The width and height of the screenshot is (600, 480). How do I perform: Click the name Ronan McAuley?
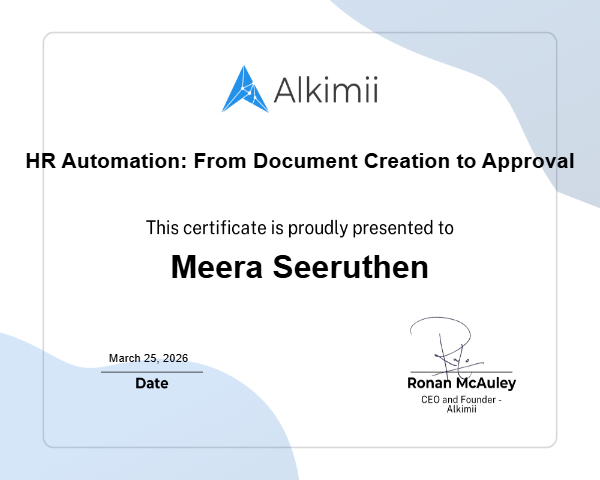(461, 383)
